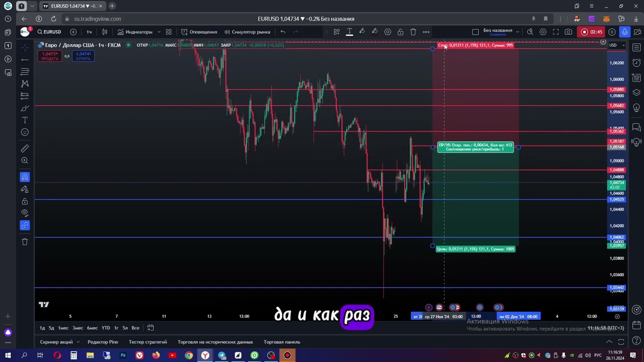This screenshot has width=644, height=362.
Task: Add a symbol to compare with the plus icon
Action: [73, 32]
